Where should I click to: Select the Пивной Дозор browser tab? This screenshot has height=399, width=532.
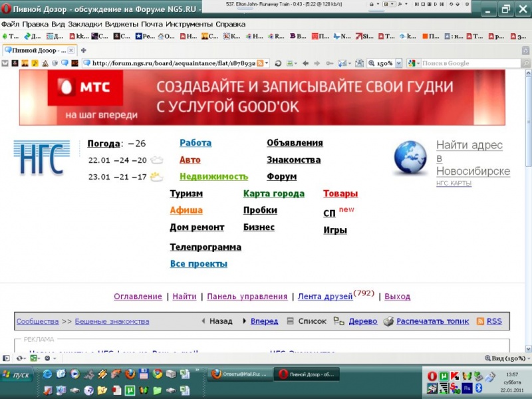point(39,50)
